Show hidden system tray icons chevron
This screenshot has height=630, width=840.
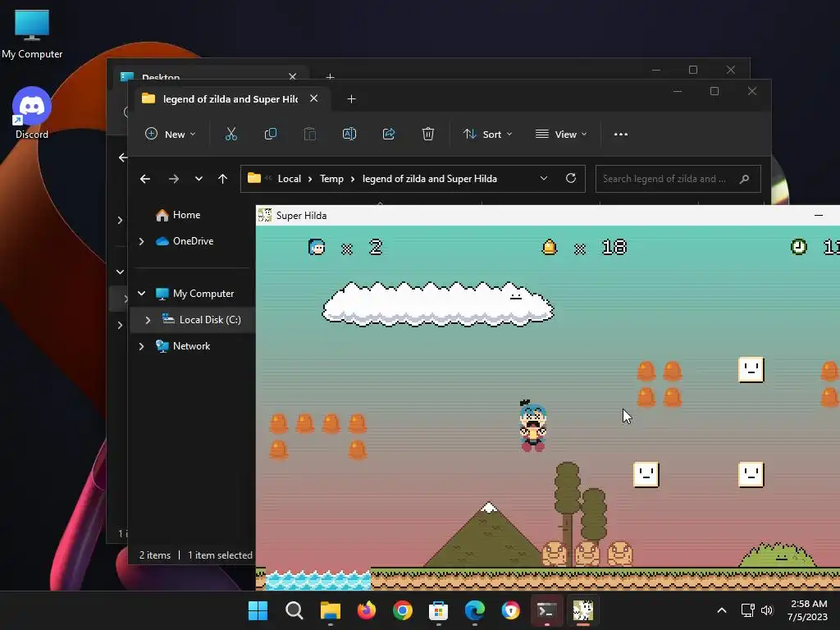[722, 610]
